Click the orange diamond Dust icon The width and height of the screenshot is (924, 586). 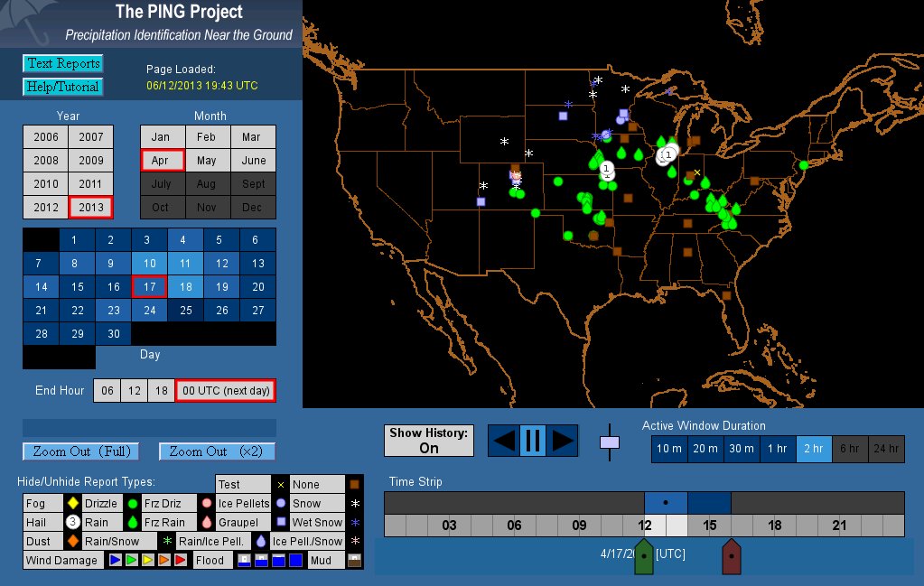point(72,542)
